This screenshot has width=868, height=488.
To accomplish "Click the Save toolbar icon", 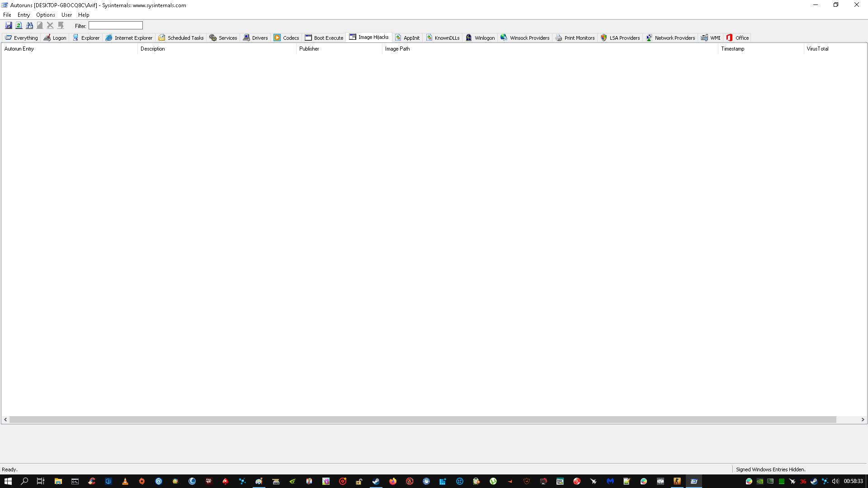I will pos(9,26).
